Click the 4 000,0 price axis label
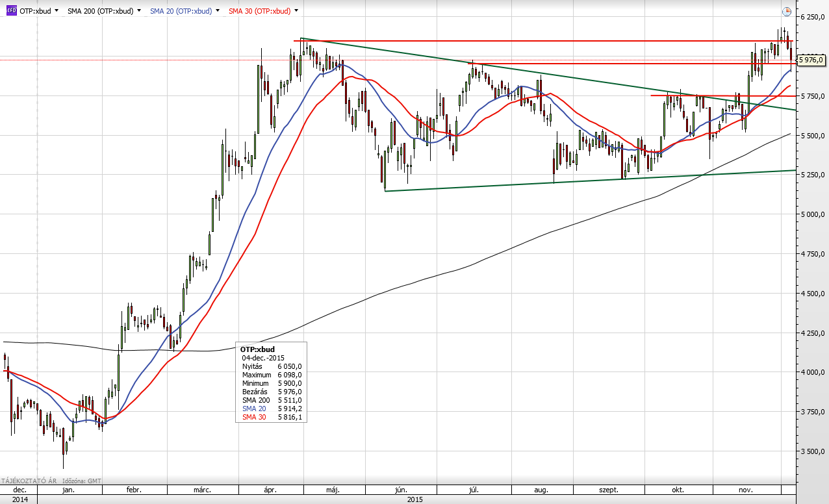This screenshot has height=504, width=829. pos(813,372)
